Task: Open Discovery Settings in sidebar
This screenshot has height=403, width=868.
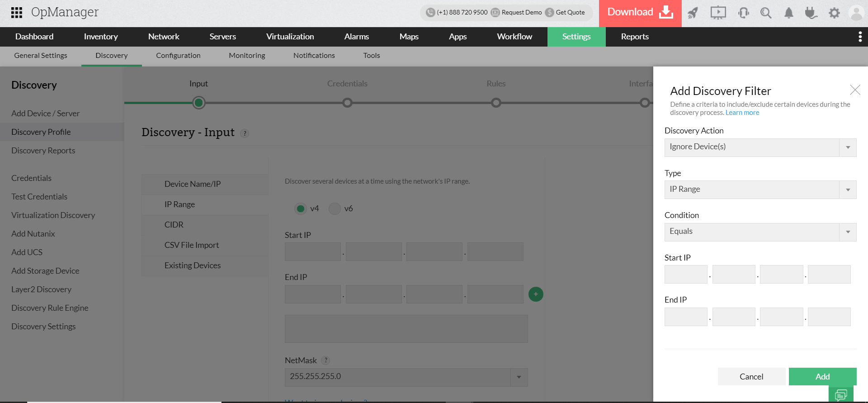Action: point(43,327)
